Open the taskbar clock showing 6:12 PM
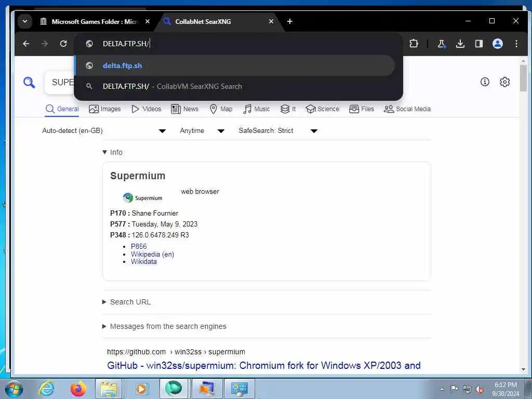Image resolution: width=532 pixels, height=399 pixels. click(506, 389)
